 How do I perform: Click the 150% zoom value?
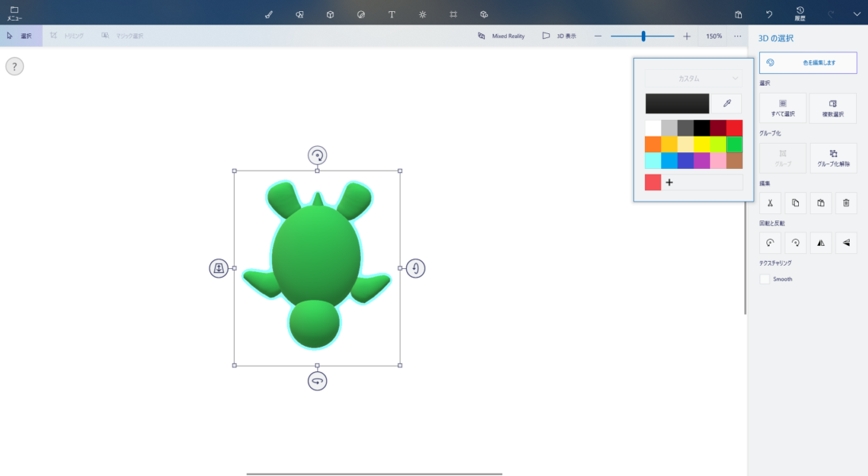(713, 36)
